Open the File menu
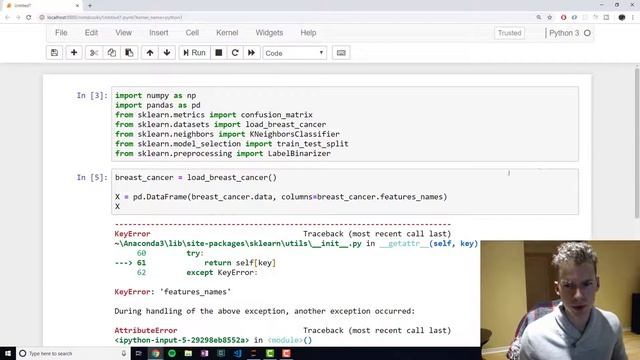This screenshot has height=360, width=640. pyautogui.click(x=61, y=33)
